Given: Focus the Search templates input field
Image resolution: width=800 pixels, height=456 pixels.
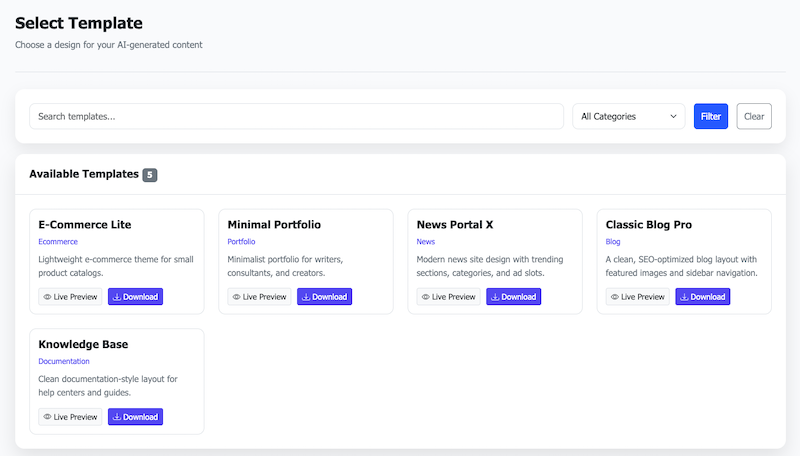Looking at the screenshot, I should coord(296,117).
